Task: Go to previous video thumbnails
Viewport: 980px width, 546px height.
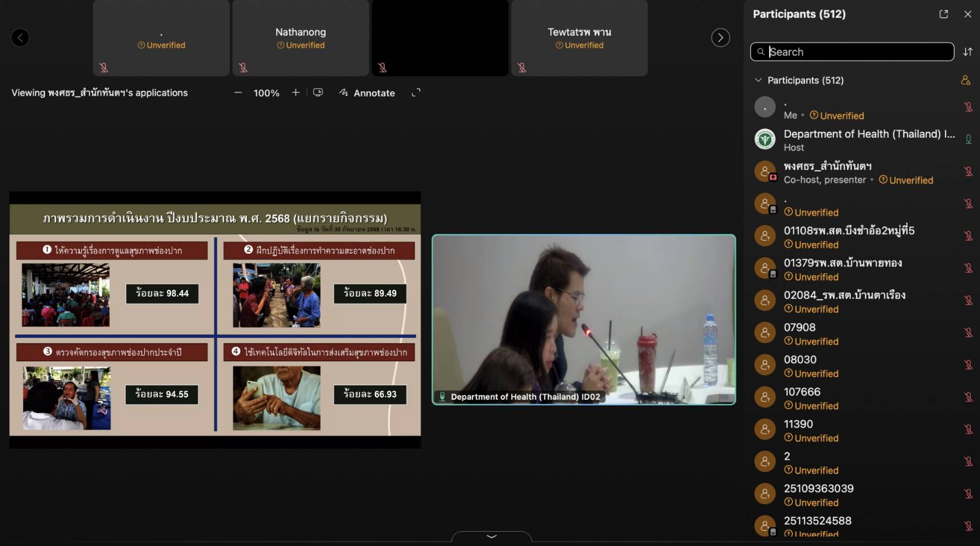Action: tap(20, 38)
